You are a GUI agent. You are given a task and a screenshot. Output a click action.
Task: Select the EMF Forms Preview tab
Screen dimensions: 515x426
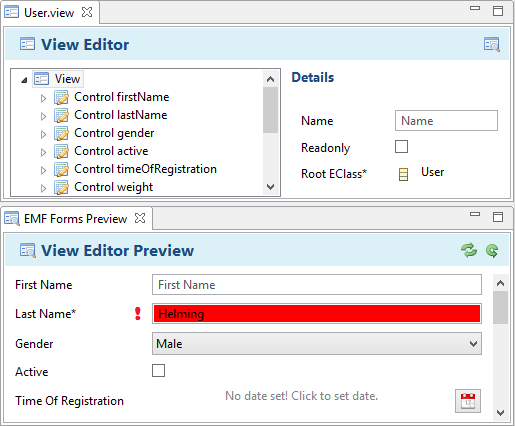[x=76, y=219]
